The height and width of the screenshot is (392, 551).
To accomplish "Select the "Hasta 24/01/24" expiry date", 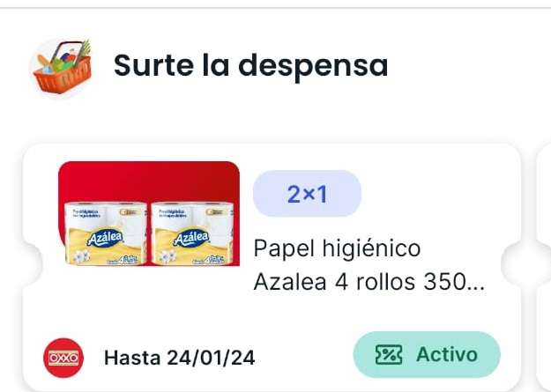I will pyautogui.click(x=179, y=358).
